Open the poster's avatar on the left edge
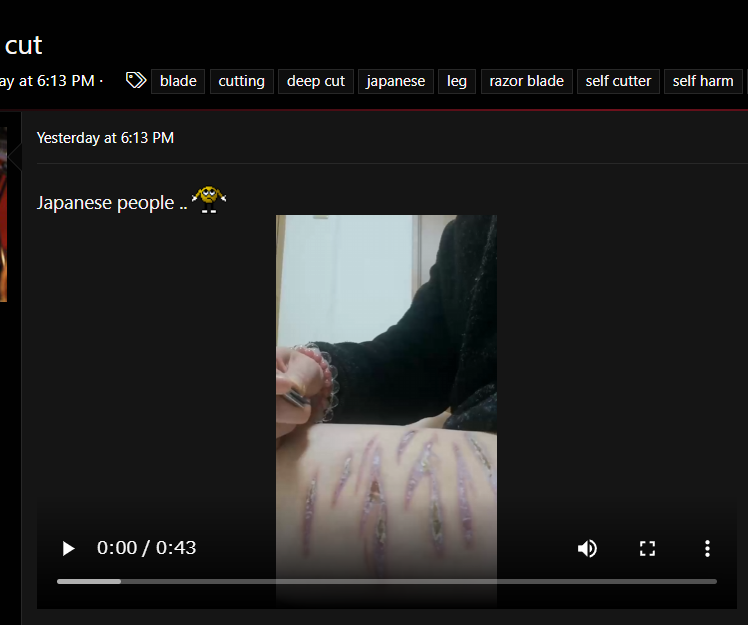This screenshot has height=625, width=748. [3, 220]
